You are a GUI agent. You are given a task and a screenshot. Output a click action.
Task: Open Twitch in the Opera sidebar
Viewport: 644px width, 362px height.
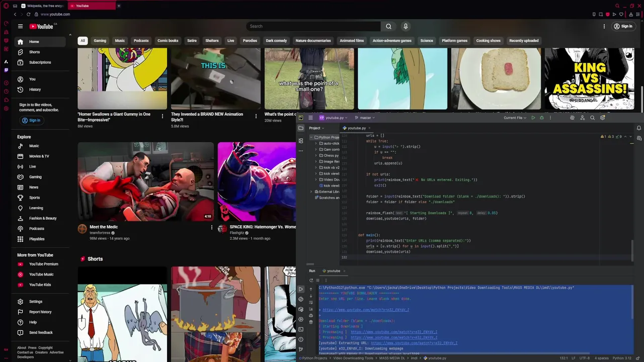click(6, 70)
